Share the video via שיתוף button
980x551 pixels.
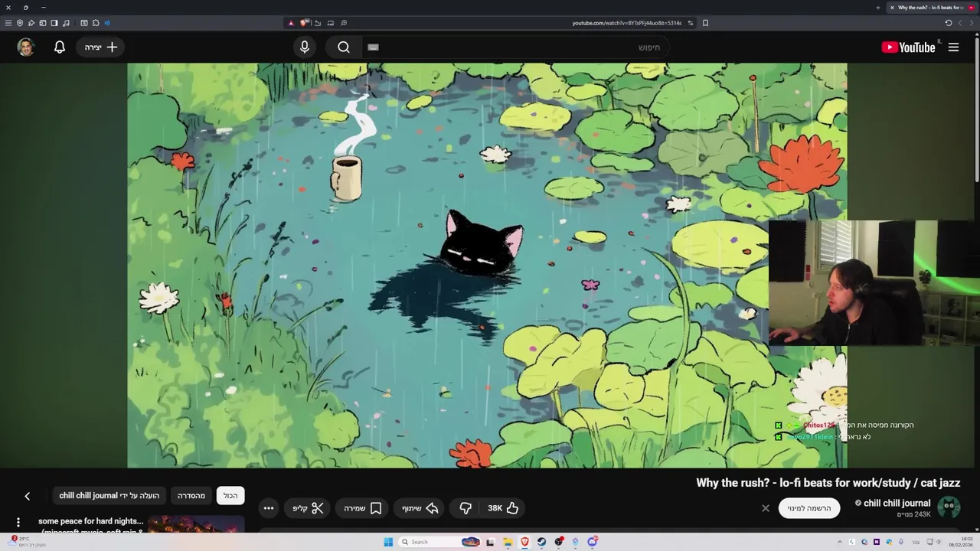point(420,508)
